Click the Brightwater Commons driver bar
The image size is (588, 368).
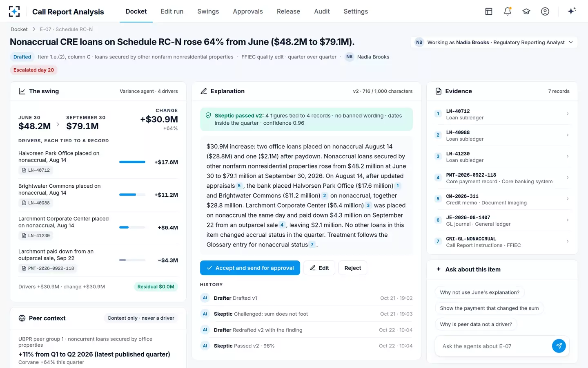132,195
